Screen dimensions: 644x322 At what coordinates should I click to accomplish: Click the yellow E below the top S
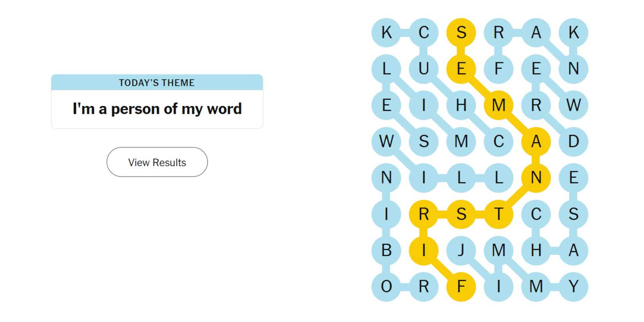click(x=461, y=69)
